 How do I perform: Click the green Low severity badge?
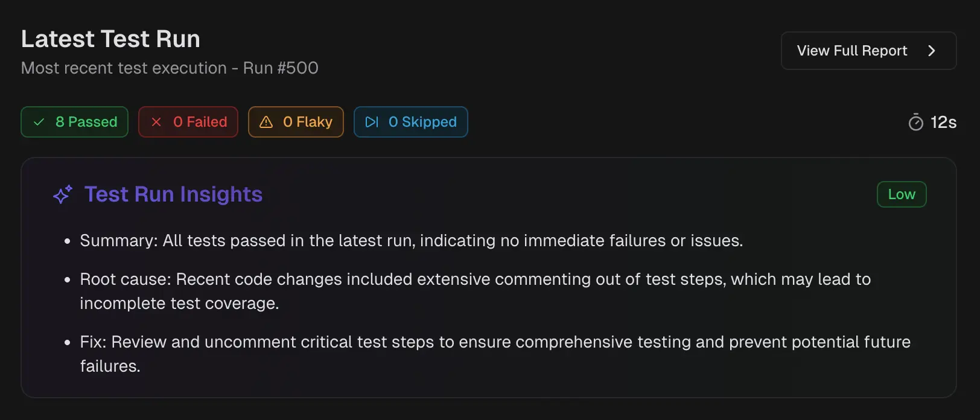click(x=901, y=194)
